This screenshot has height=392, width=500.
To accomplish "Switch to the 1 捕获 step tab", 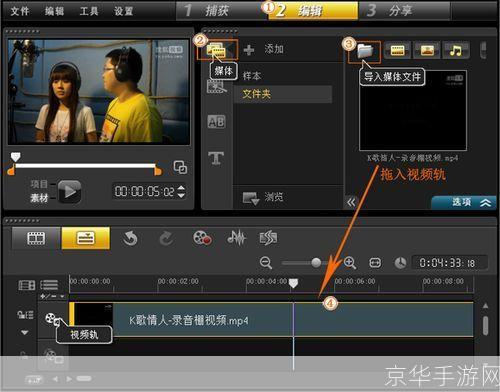I will pos(222,11).
